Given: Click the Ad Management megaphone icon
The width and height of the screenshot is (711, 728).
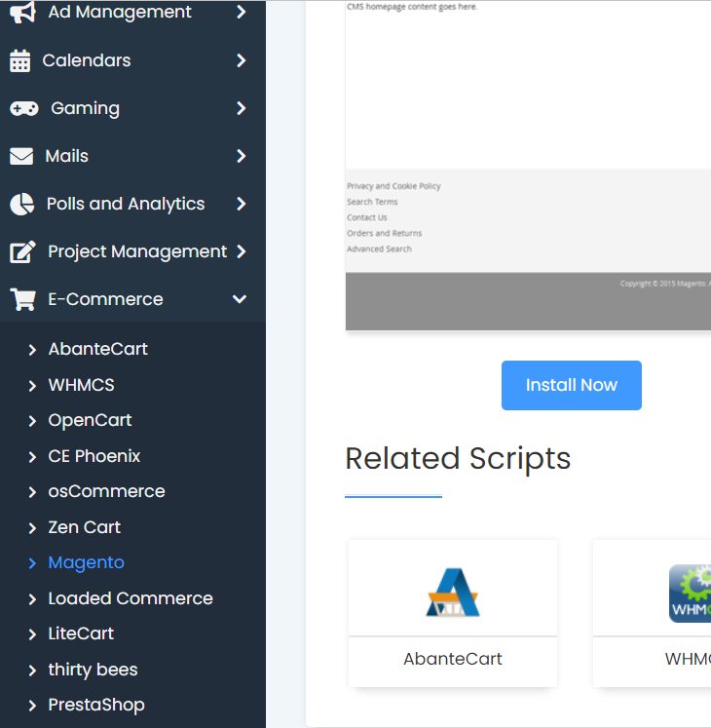Looking at the screenshot, I should click(x=22, y=12).
